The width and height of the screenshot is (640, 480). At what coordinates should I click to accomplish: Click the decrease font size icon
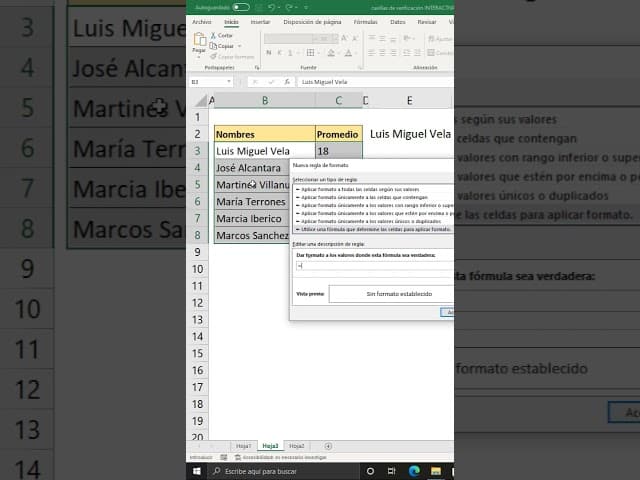pyautogui.click(x=355, y=39)
